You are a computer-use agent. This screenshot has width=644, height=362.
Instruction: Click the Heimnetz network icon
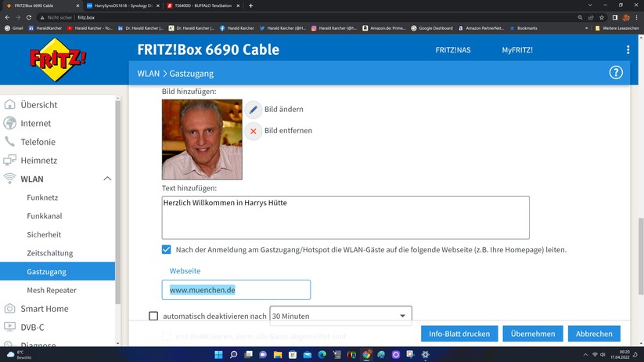click(x=10, y=160)
